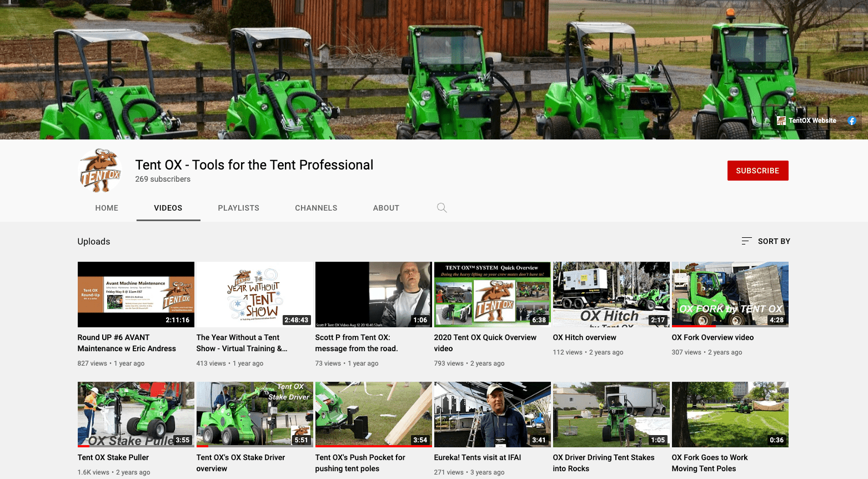Play the 2020 Tent OX Quick Overview thumbnail
The height and width of the screenshot is (479, 868).
(x=492, y=295)
